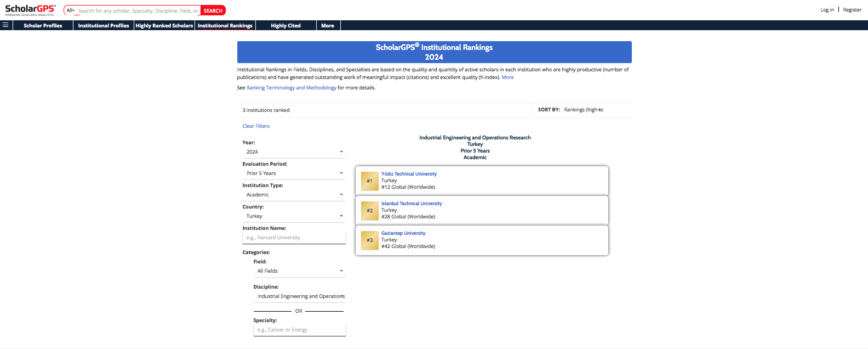Open the Country dropdown set to Turkey

[294, 216]
